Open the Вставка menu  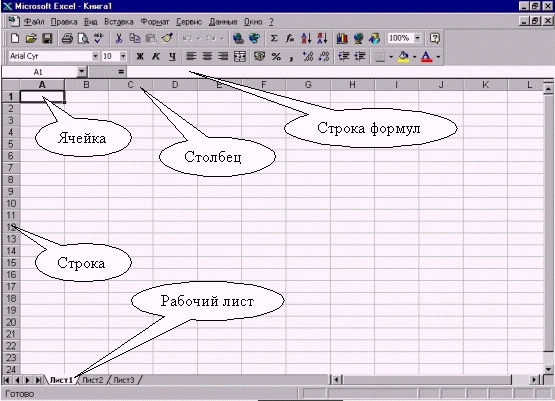119,22
